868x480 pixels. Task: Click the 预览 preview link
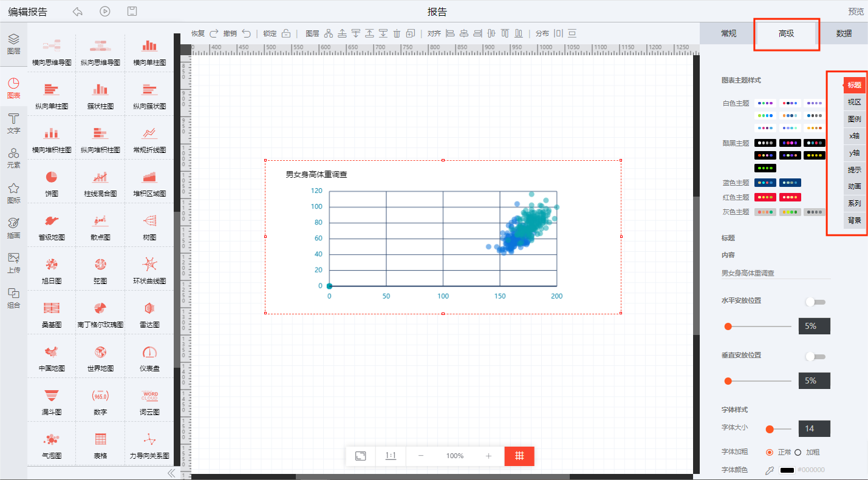(856, 12)
